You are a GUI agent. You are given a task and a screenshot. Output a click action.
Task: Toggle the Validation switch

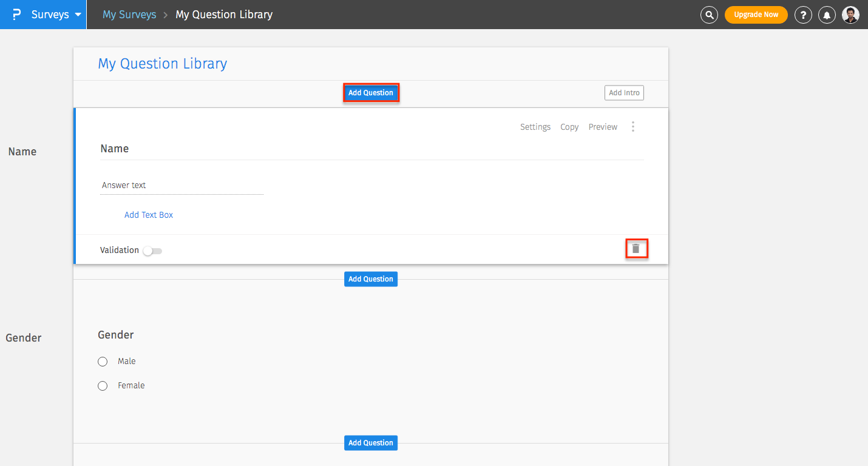pyautogui.click(x=152, y=251)
